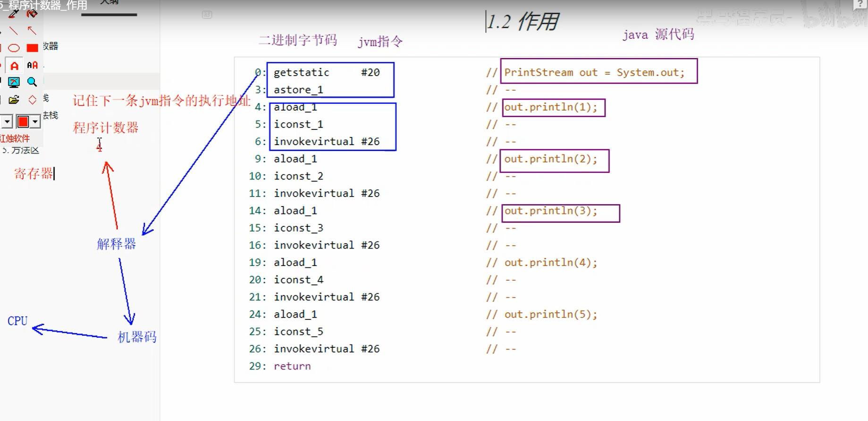Click the 方法区 outline entry
This screenshot has height=421, width=868.
point(22,150)
